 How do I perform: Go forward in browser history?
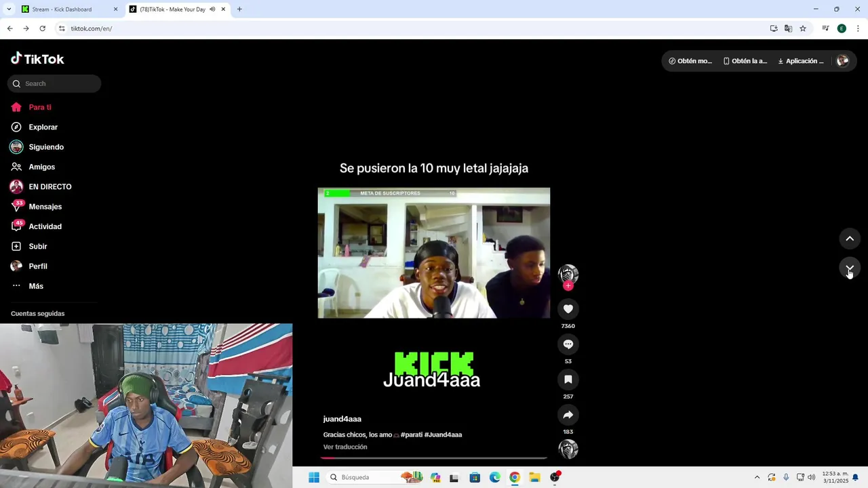26,28
